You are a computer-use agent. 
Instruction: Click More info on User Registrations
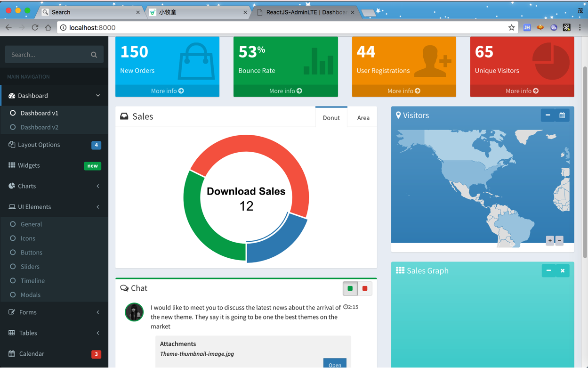tap(404, 91)
